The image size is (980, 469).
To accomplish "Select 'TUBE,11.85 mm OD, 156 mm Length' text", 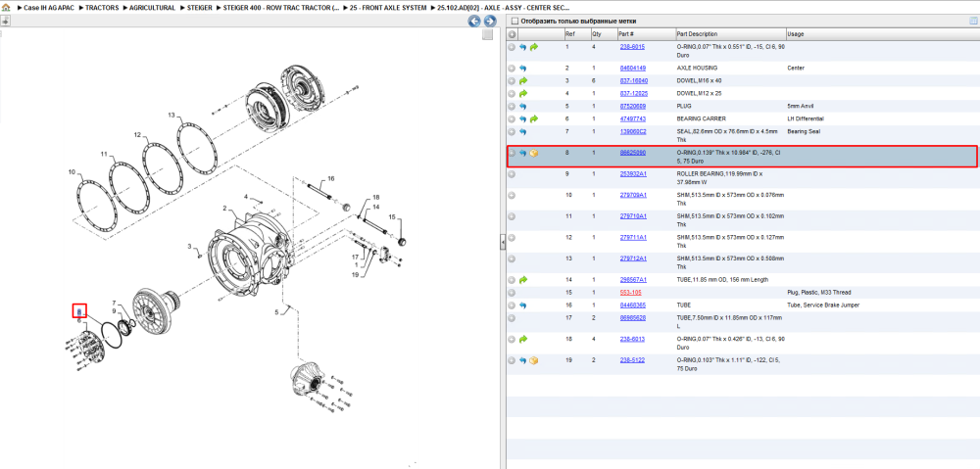I will 722,280.
